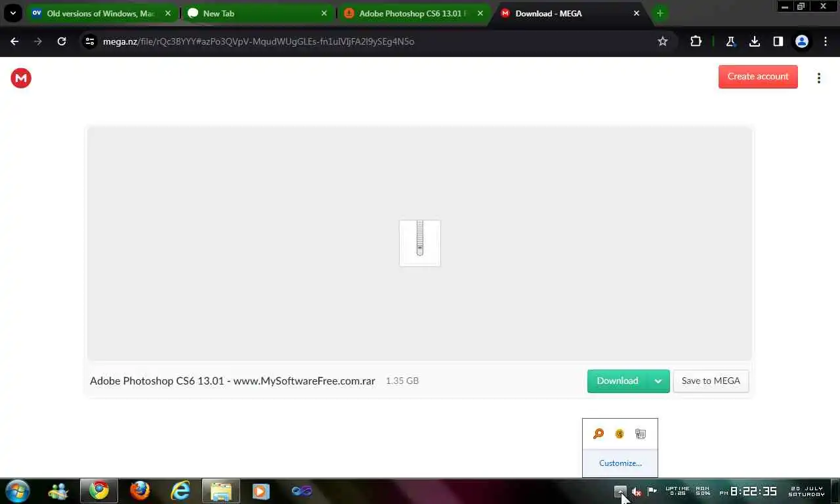Viewport: 840px width, 504px height.
Task: Click the Show desktop strip on the taskbar
Action: point(835,491)
